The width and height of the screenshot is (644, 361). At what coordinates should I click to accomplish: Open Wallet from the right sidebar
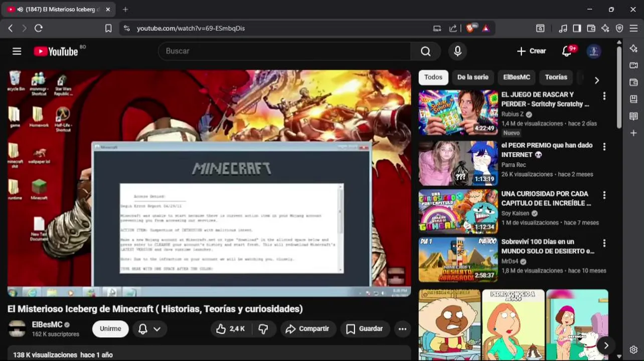pyautogui.click(x=633, y=82)
